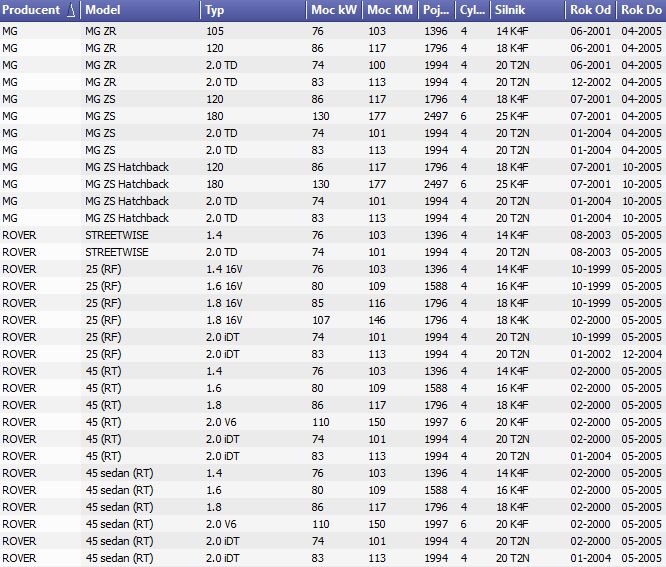Click 08-2003 in STREETWISE 1.4 row
Viewport: 666px width, 567px height.
tap(590, 235)
